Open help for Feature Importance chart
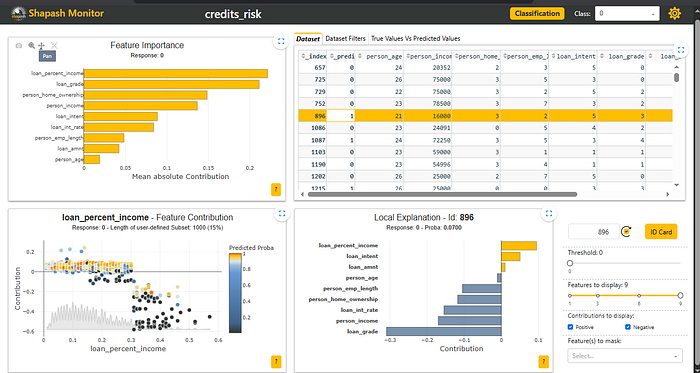 [x=276, y=189]
